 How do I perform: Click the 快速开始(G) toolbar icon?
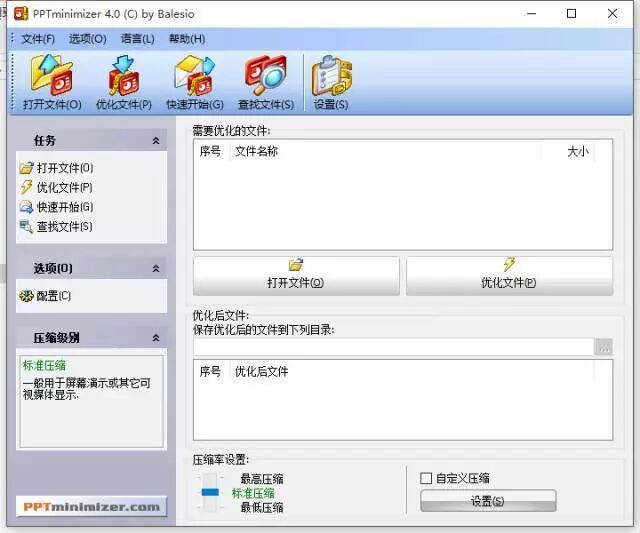point(195,82)
